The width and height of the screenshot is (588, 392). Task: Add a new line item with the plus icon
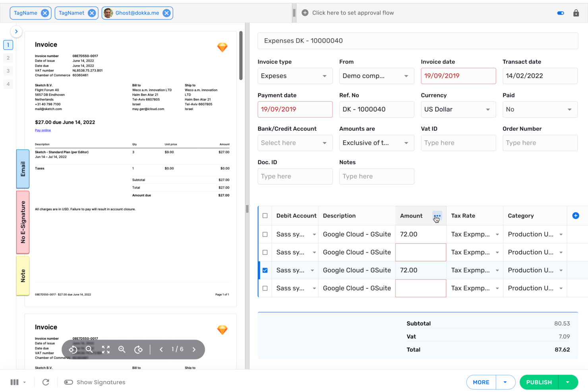(x=576, y=215)
